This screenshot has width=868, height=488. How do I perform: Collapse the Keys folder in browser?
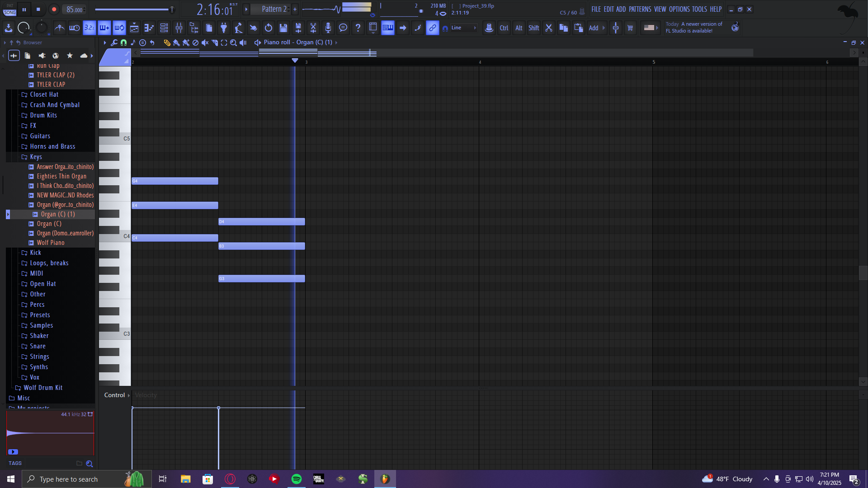coord(36,157)
